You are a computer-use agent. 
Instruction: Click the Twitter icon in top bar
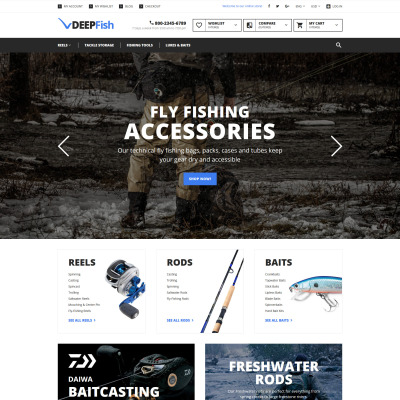(277, 6)
